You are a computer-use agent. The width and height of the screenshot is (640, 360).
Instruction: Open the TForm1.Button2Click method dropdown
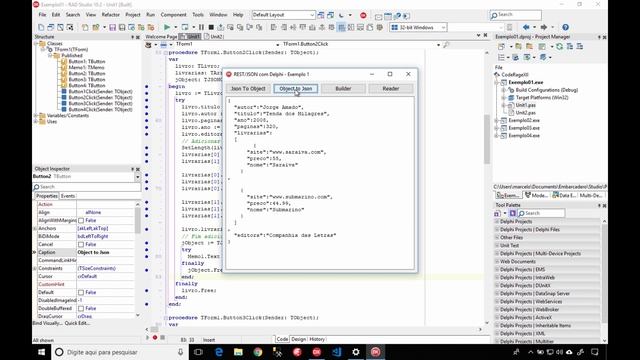438,44
